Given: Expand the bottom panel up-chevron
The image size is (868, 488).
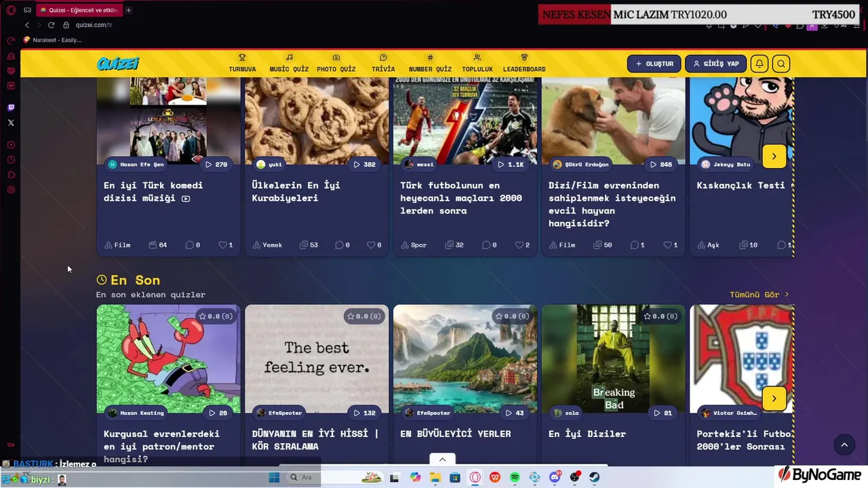Looking at the screenshot, I should click(442, 460).
